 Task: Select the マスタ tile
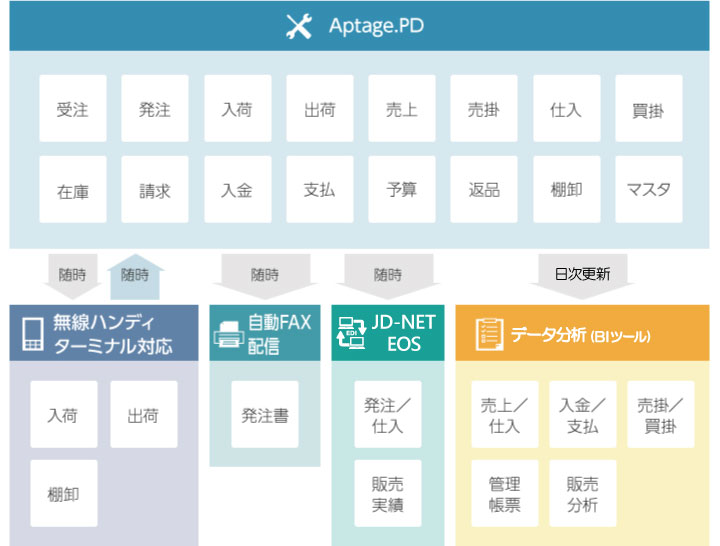(x=648, y=190)
